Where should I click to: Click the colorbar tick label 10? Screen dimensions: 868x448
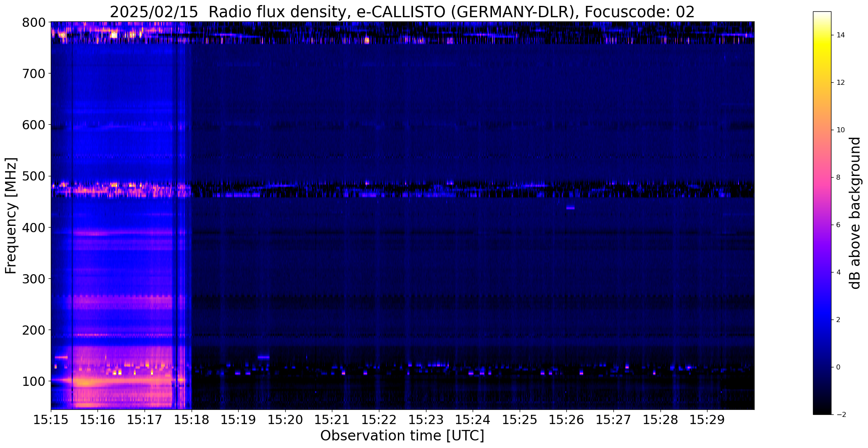(x=841, y=130)
